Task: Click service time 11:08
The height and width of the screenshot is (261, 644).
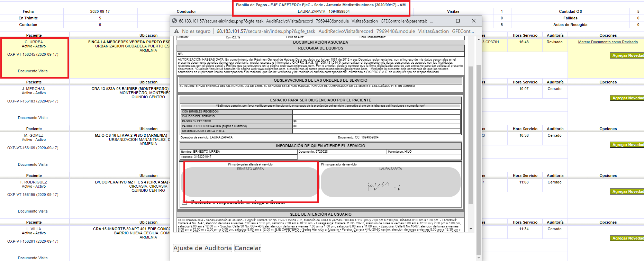Action: coord(524,182)
